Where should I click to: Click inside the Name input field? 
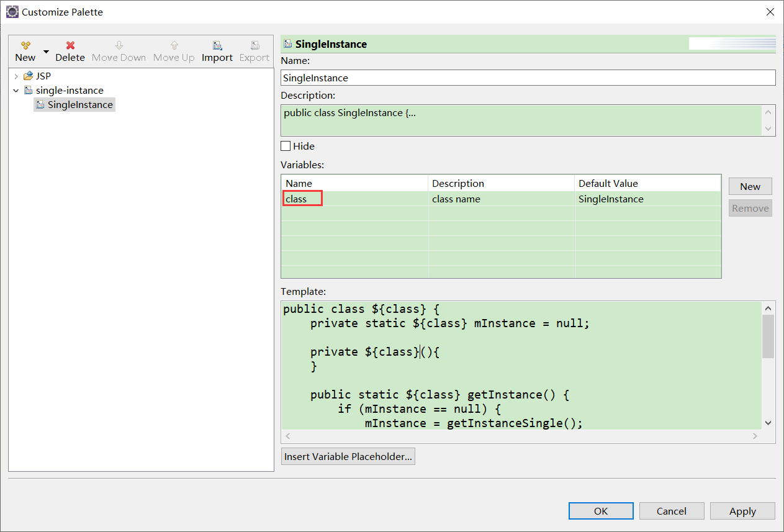pyautogui.click(x=528, y=78)
